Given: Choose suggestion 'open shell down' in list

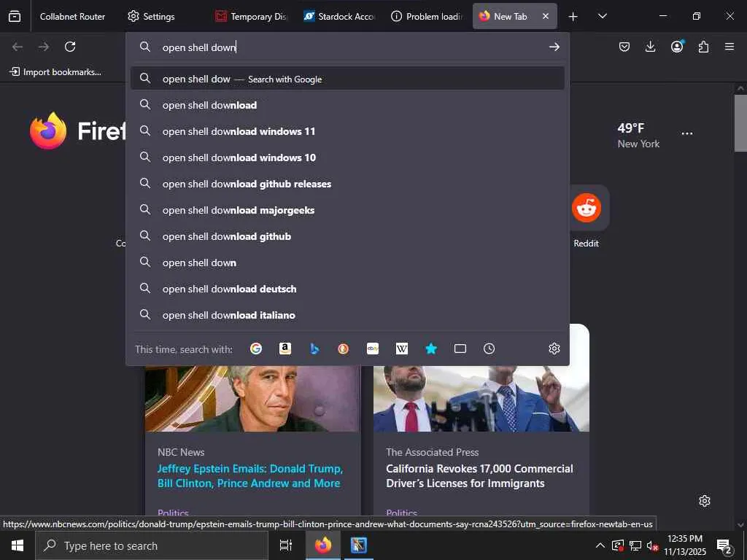Looking at the screenshot, I should coord(347,262).
